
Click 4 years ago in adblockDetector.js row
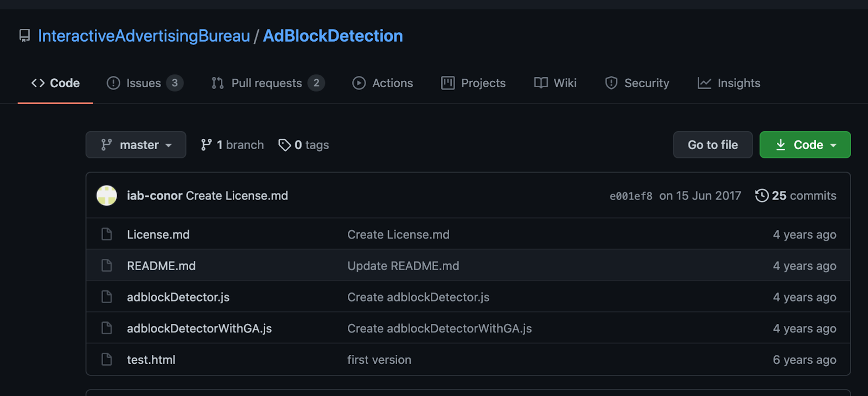pyautogui.click(x=805, y=297)
